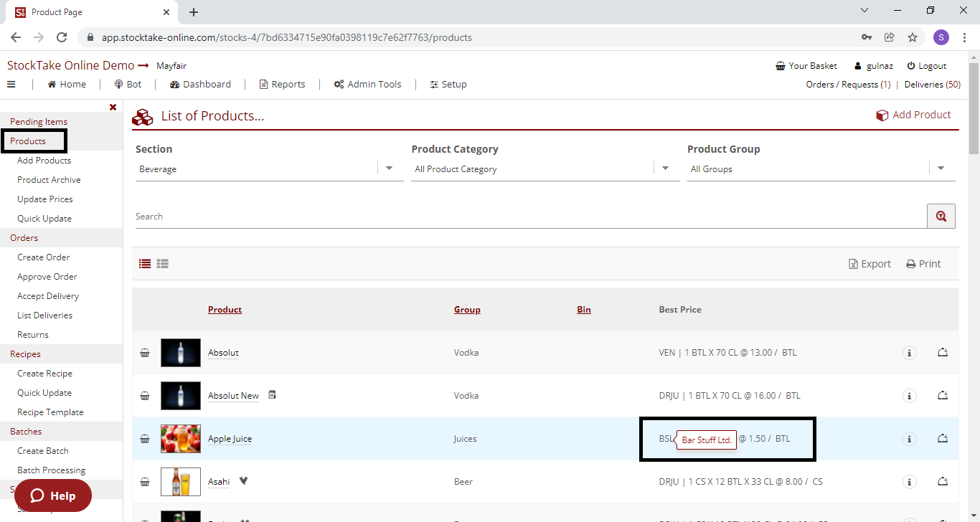Open Accept Delivery in sidebar

coord(48,296)
